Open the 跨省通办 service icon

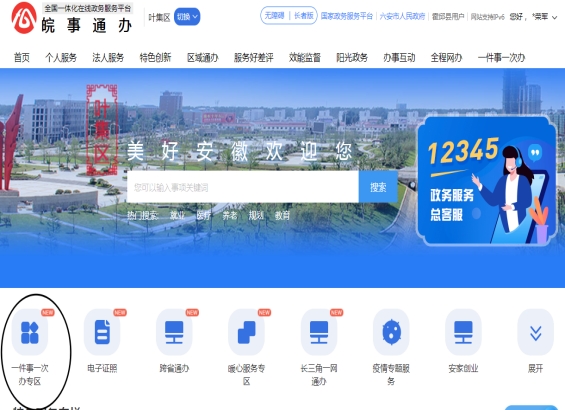[x=174, y=332]
